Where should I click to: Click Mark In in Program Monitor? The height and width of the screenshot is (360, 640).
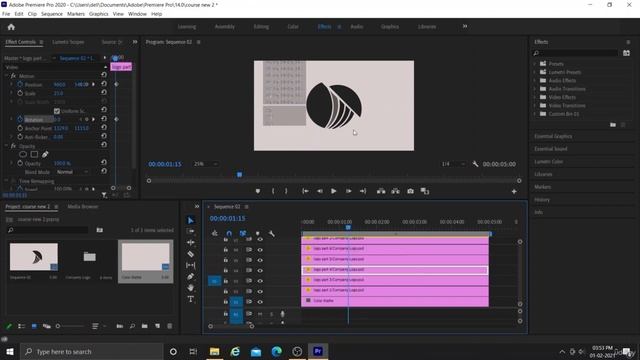pos(273,191)
